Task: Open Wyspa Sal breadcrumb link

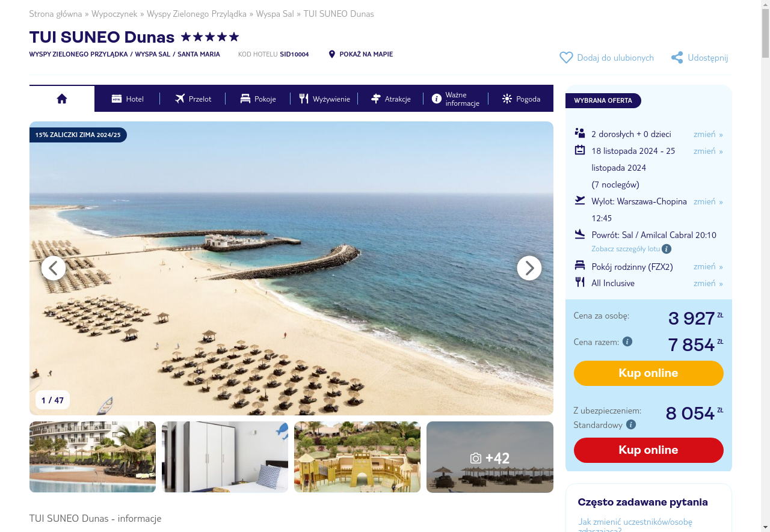Action: [x=275, y=14]
